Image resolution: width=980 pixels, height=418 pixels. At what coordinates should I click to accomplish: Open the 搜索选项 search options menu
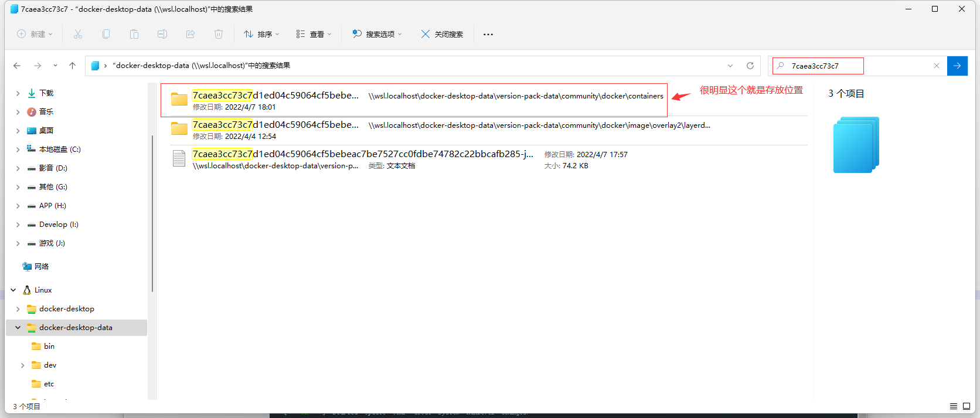tap(377, 34)
